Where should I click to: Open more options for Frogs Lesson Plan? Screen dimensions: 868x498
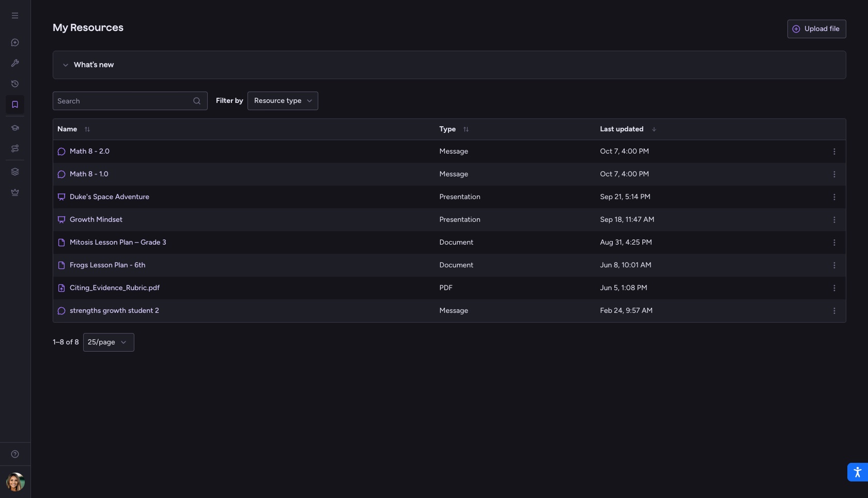(834, 265)
